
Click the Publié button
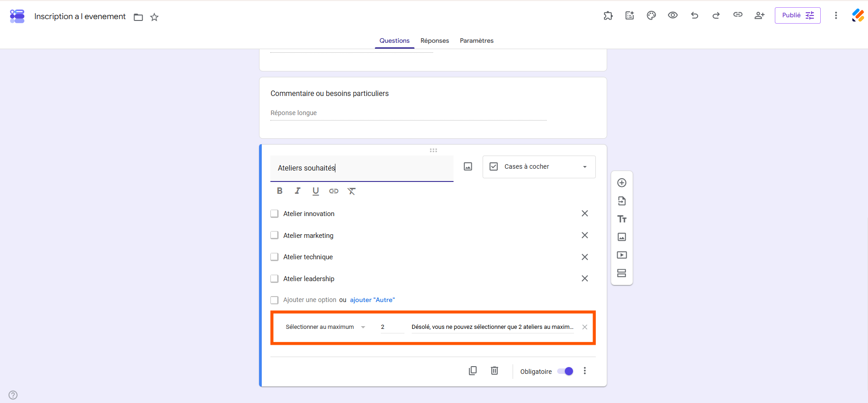click(x=798, y=15)
